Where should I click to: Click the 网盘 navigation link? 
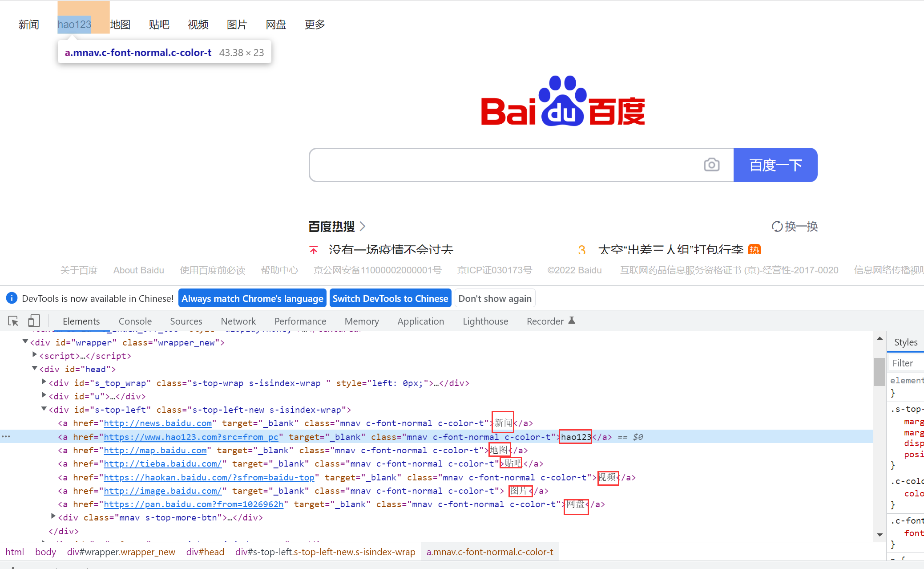tap(276, 24)
